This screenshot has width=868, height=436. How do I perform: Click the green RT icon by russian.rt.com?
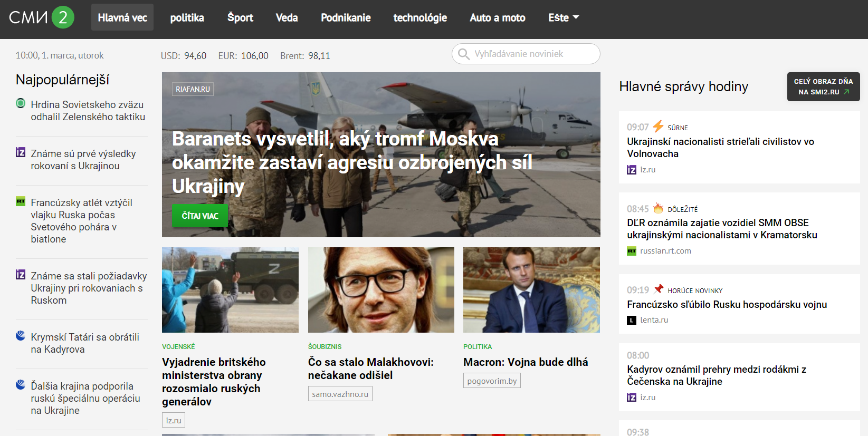pos(632,251)
